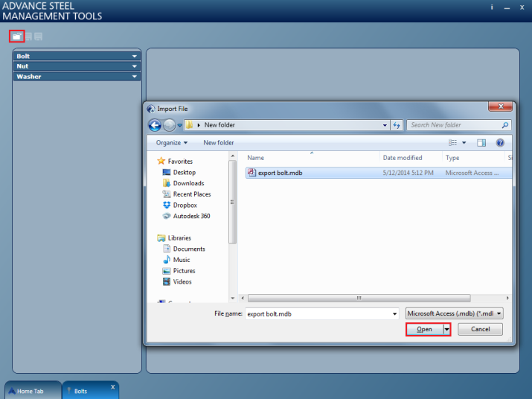Click the navigation pane vertical scrollbar
This screenshot has width=532, height=399.
(x=232, y=202)
